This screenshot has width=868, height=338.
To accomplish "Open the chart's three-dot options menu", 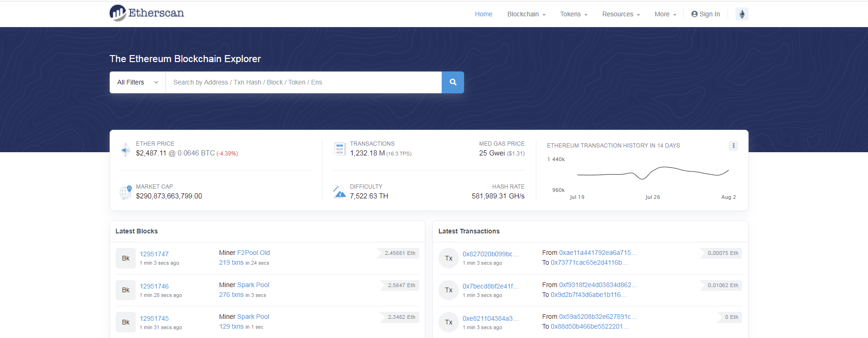I will point(733,146).
